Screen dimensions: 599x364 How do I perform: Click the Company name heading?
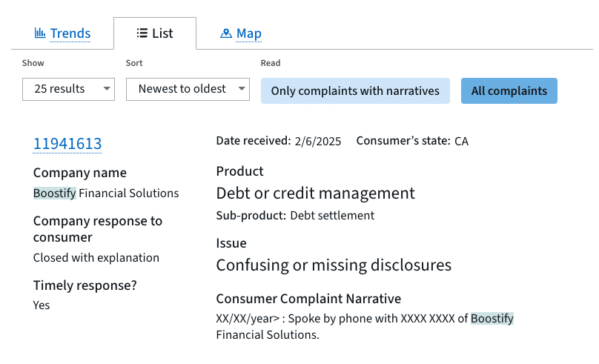pos(80,173)
